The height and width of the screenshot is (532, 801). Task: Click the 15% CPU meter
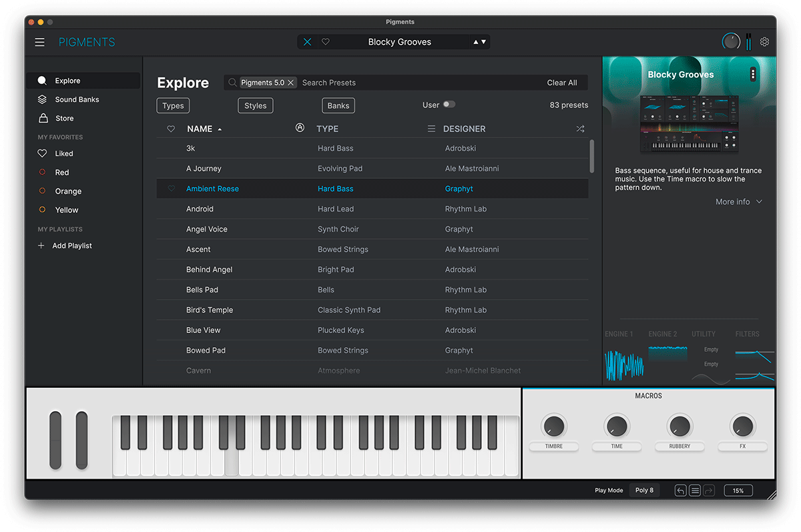[738, 491]
